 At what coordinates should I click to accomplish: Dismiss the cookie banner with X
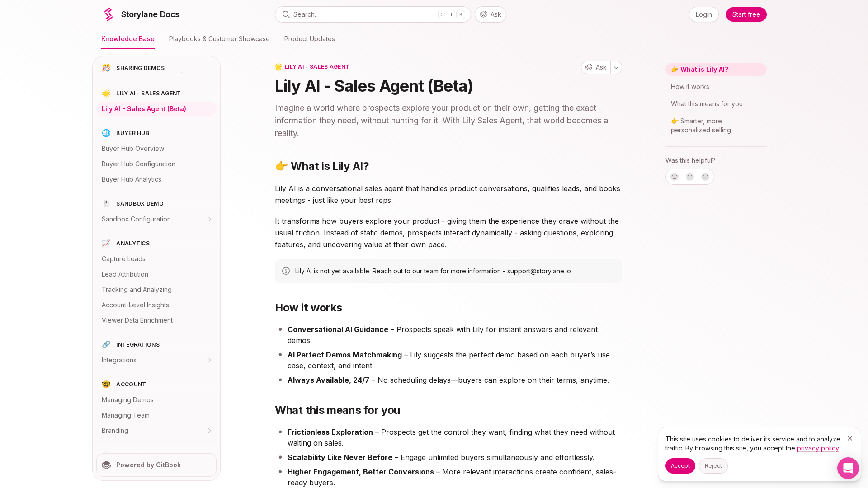pos(850,438)
